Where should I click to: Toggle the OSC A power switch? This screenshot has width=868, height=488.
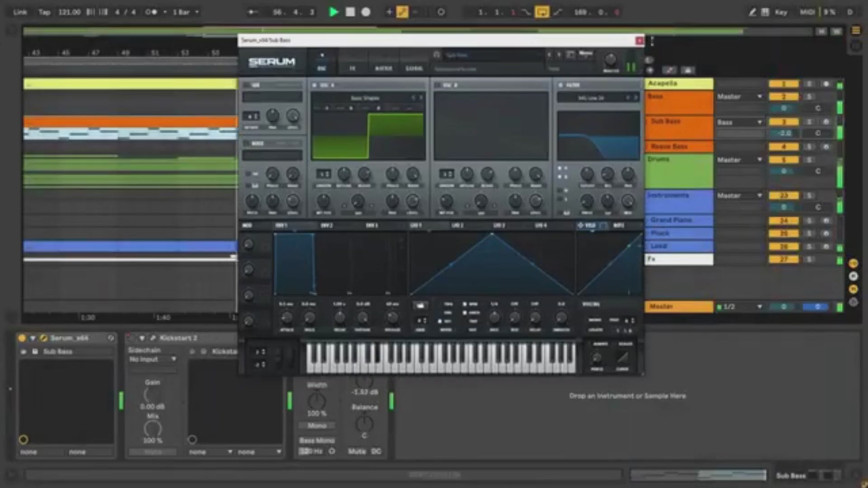click(314, 85)
